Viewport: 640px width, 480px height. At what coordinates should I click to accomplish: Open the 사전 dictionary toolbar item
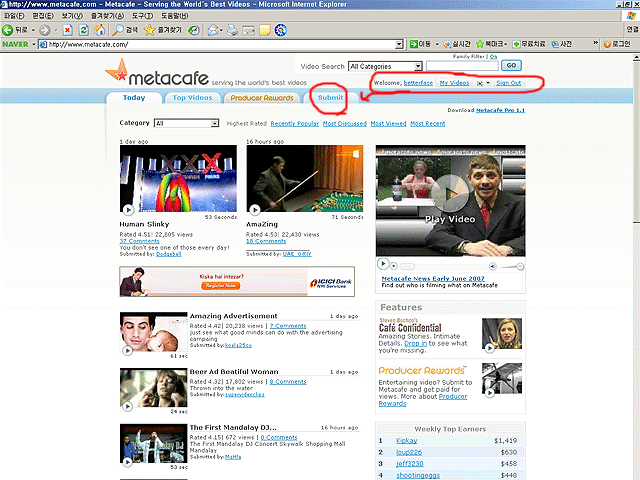562,44
